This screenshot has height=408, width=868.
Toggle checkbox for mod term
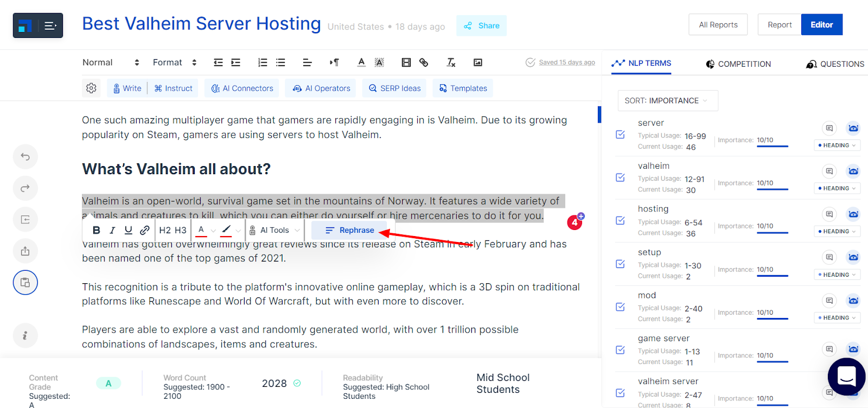[x=621, y=307]
